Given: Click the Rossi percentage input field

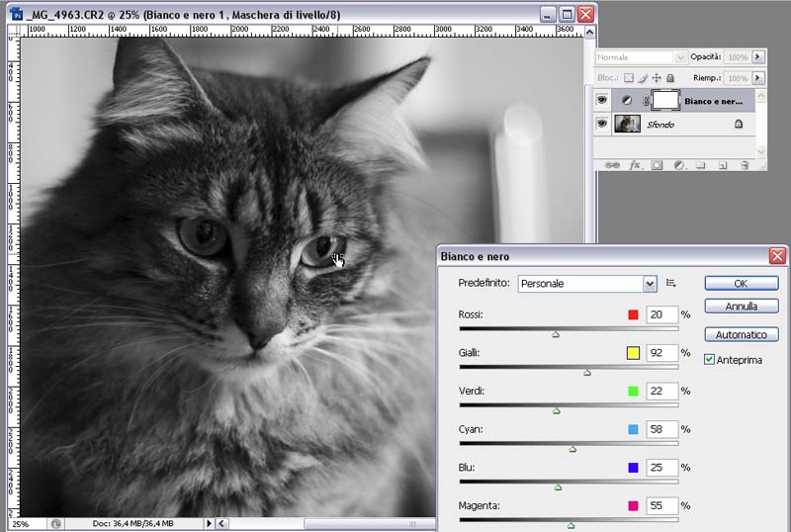Looking at the screenshot, I should click(661, 314).
